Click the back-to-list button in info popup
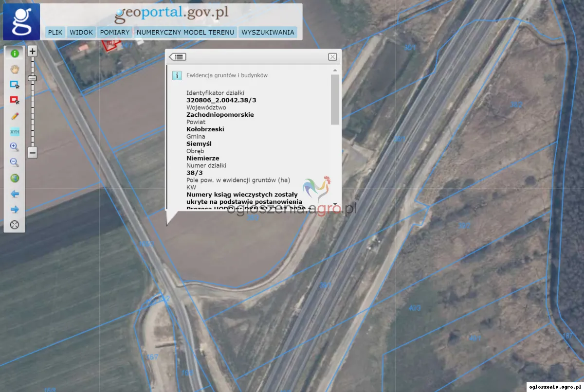 [x=178, y=57]
